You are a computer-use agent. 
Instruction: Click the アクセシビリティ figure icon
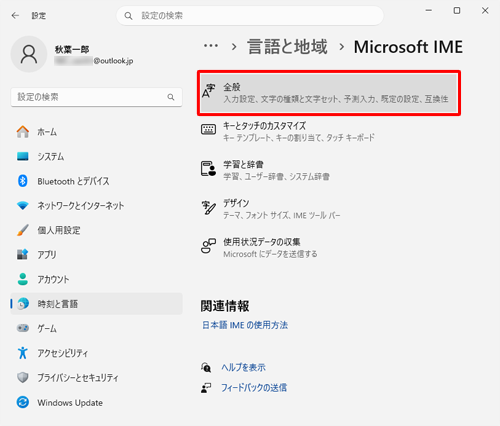[x=23, y=353]
